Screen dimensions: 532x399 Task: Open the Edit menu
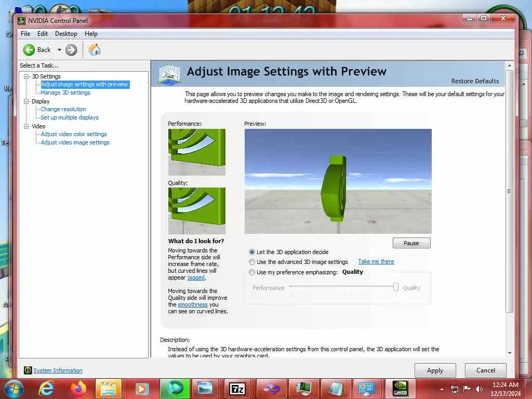[x=43, y=34]
